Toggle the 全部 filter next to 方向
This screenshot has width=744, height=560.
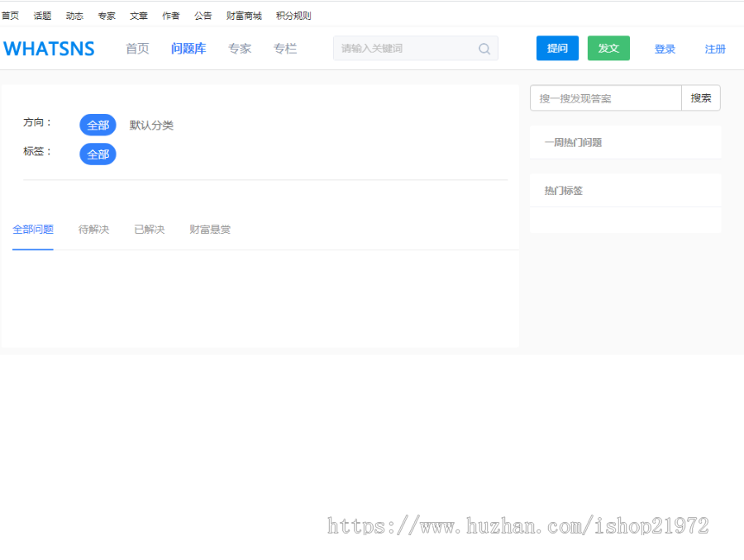coord(98,125)
